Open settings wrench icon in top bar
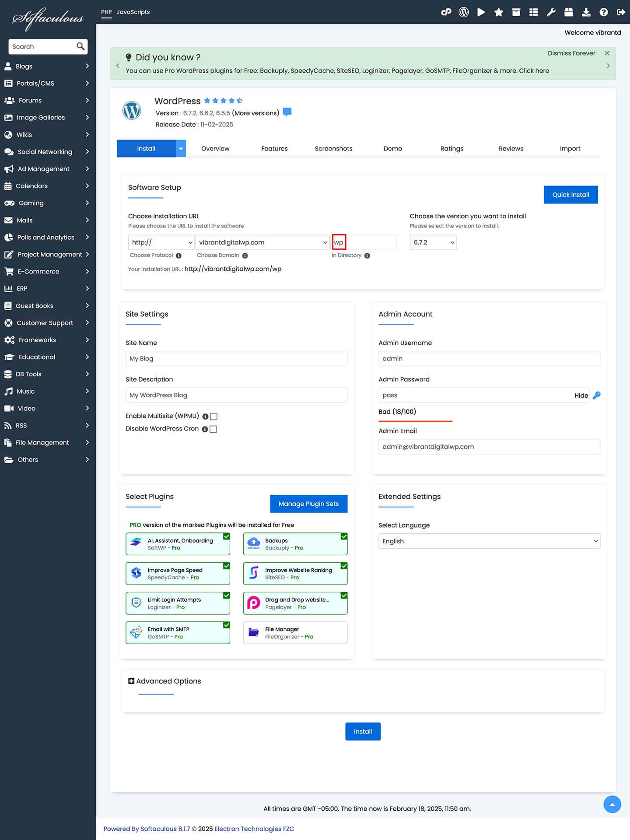Image resolution: width=630 pixels, height=840 pixels. click(x=551, y=12)
